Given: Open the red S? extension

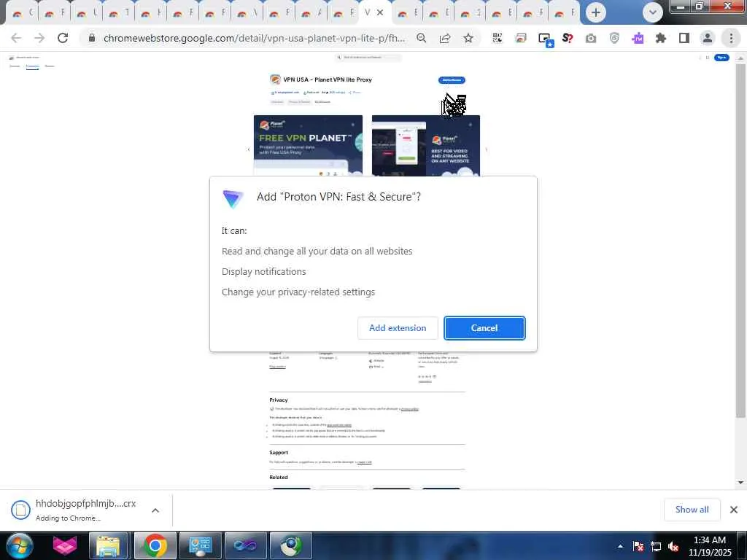Looking at the screenshot, I should pos(568,38).
